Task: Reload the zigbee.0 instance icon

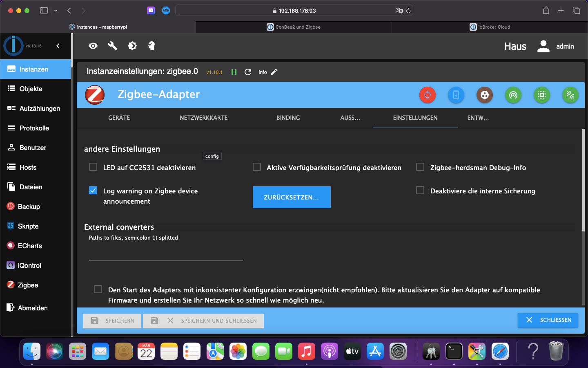Action: tap(248, 72)
